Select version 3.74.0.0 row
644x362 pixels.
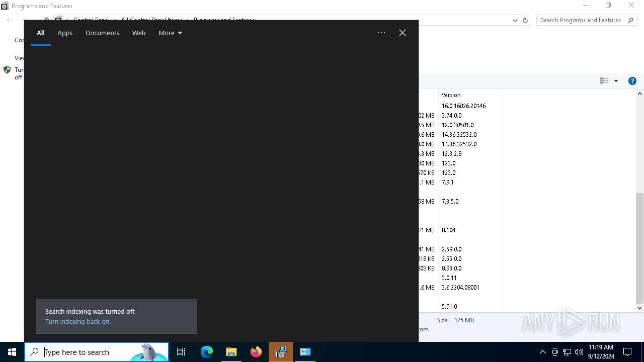451,116
